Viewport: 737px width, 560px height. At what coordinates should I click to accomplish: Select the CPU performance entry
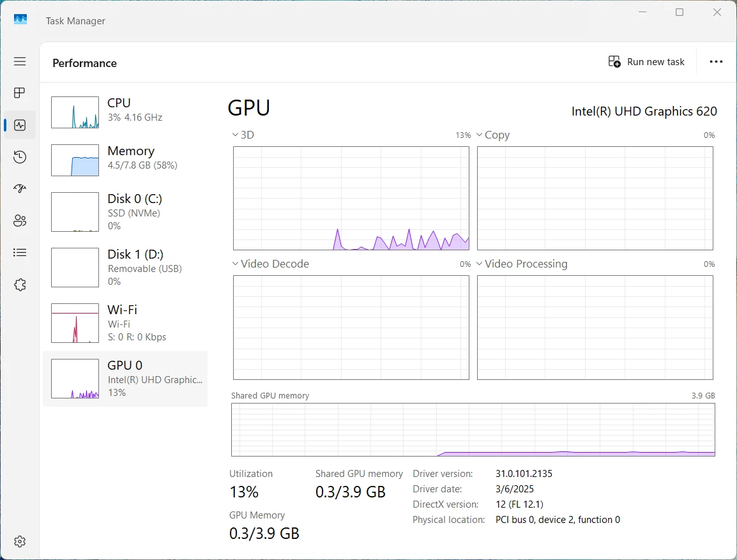point(125,112)
